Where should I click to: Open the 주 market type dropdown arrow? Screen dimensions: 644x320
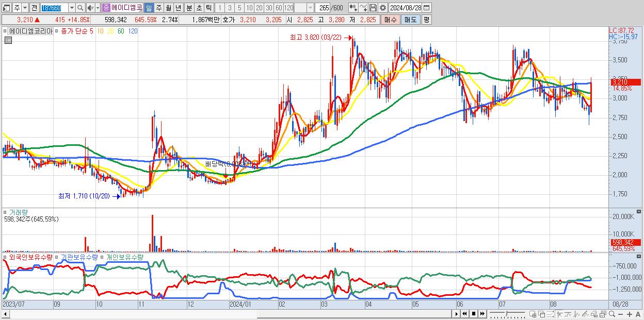click(25, 8)
